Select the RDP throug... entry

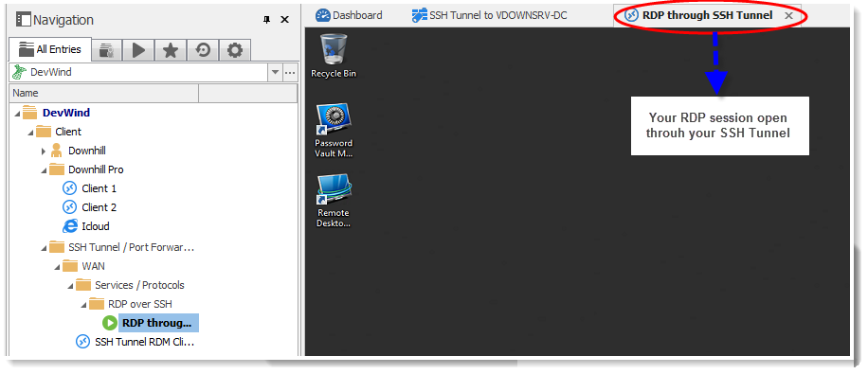pos(157,323)
